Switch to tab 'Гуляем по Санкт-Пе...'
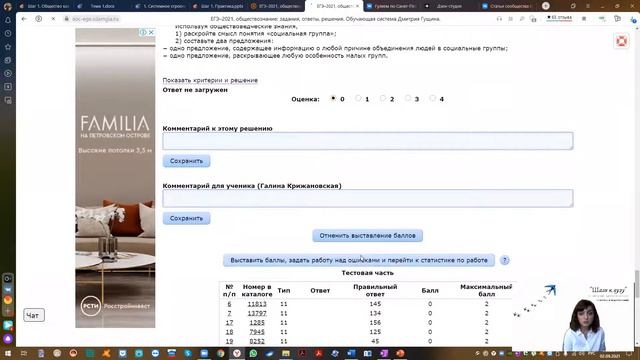 (x=391, y=6)
